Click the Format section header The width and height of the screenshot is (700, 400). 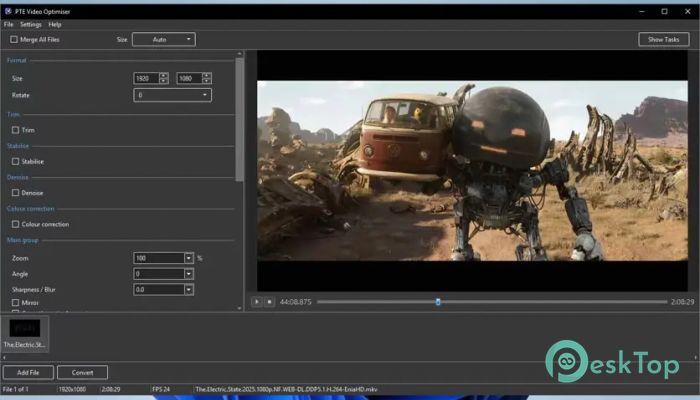(17, 60)
